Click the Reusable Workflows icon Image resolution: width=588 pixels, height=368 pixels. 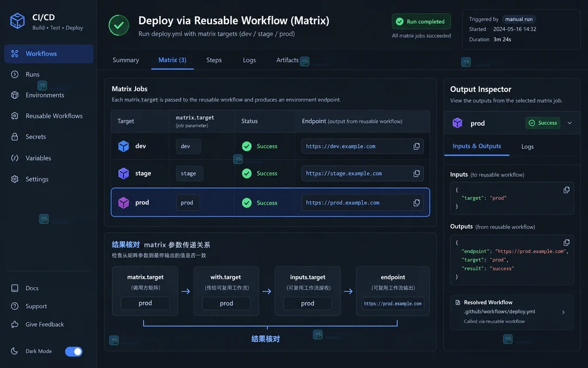(x=14, y=116)
